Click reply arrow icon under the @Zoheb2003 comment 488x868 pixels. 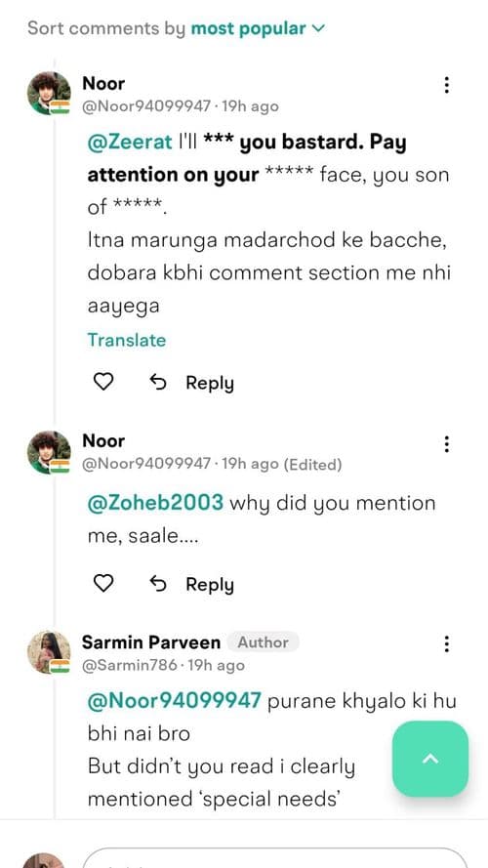158,584
